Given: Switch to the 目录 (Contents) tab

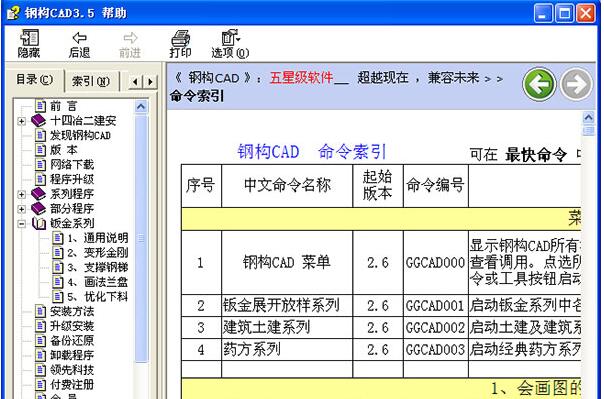Looking at the screenshot, I should coord(35,80).
